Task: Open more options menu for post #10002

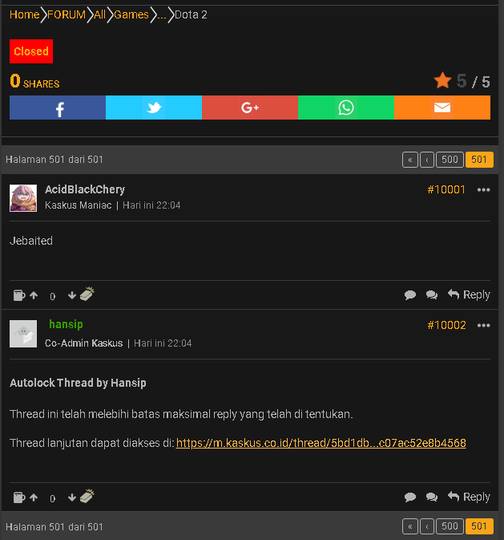Action: pos(483,325)
